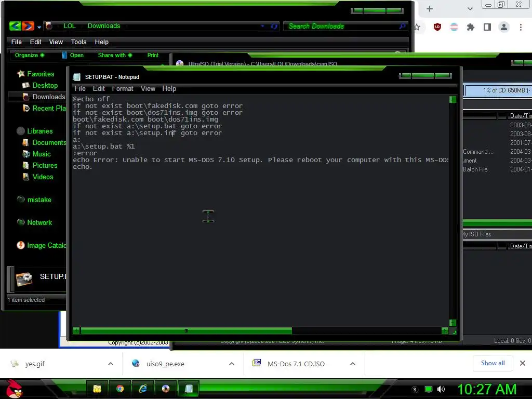Select Recent Places in navigation pane
This screenshot has width=532, height=399.
(44, 108)
